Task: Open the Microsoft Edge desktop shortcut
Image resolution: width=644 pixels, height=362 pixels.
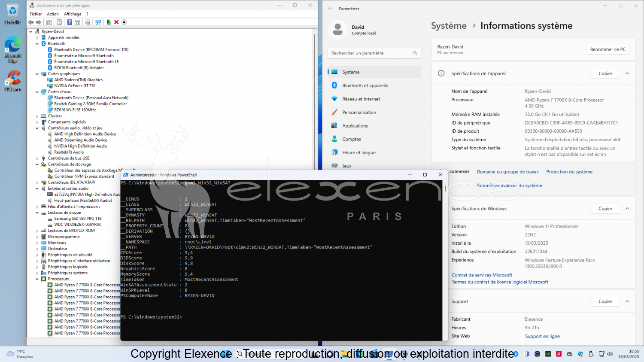Action: pyautogui.click(x=12, y=50)
